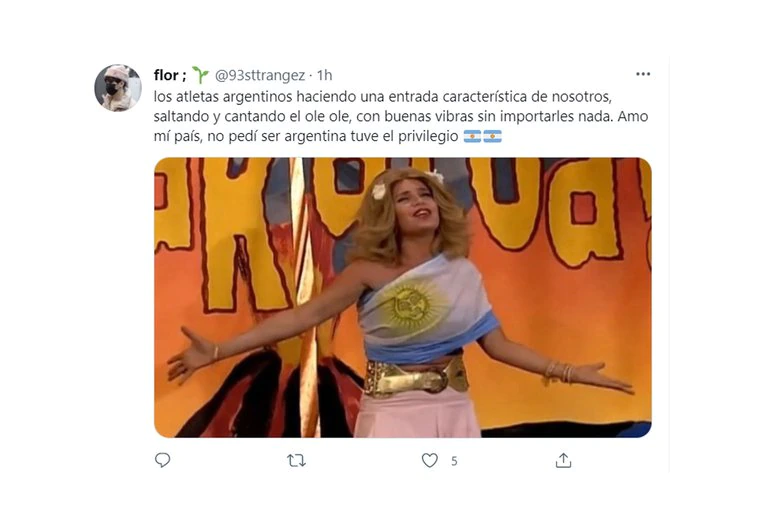Open flor's profile avatar picture
768x512 pixels.
coord(118,88)
